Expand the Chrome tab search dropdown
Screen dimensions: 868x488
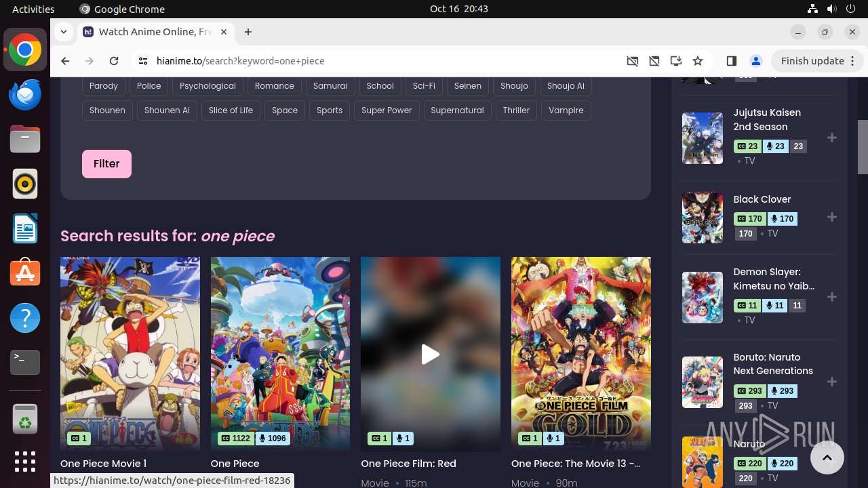pos(64,32)
